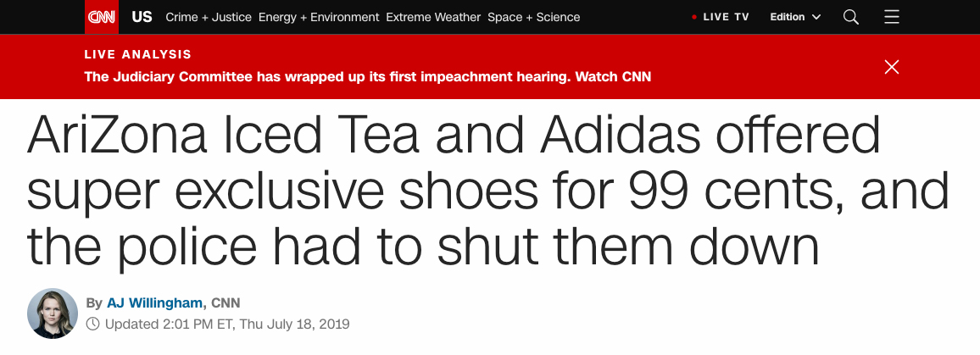Open Energy + Environment section

tap(320, 17)
